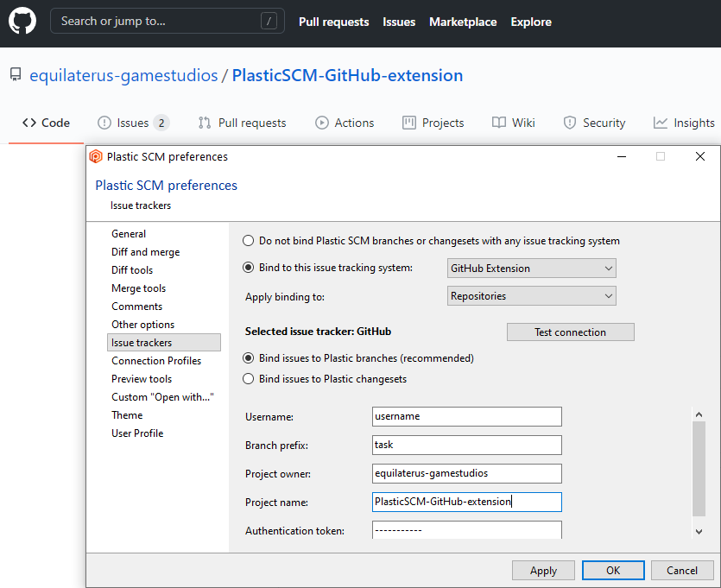Image resolution: width=721 pixels, height=588 pixels.
Task: Open the equilaterus-gamestudios owner link
Action: pyautogui.click(x=123, y=75)
